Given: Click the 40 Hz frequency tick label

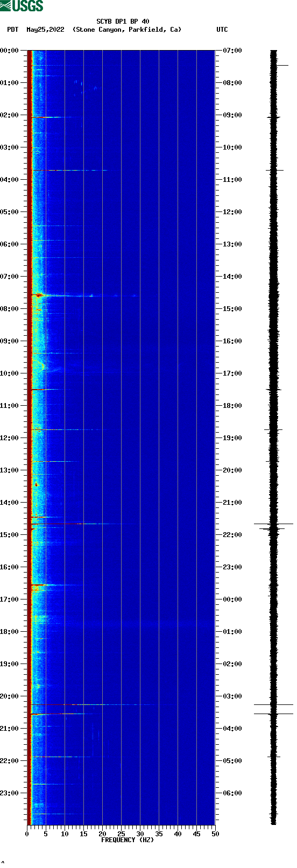Looking at the screenshot, I should 178,834.
